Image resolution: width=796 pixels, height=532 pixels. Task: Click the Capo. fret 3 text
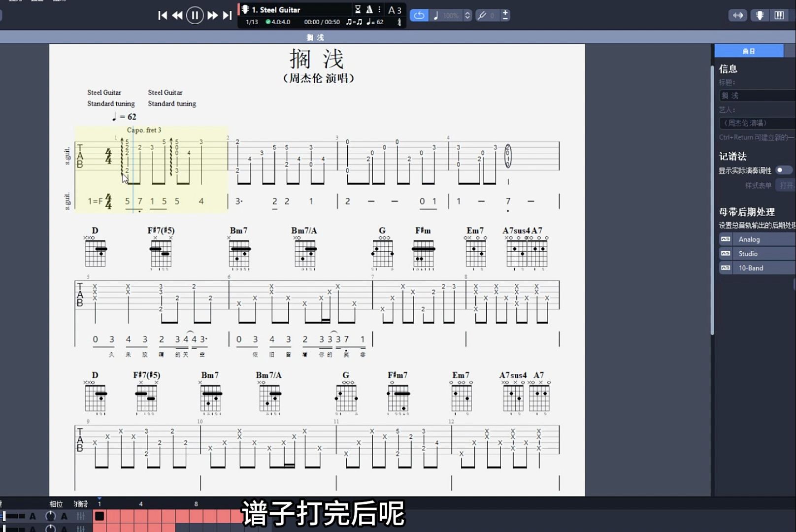(x=144, y=130)
